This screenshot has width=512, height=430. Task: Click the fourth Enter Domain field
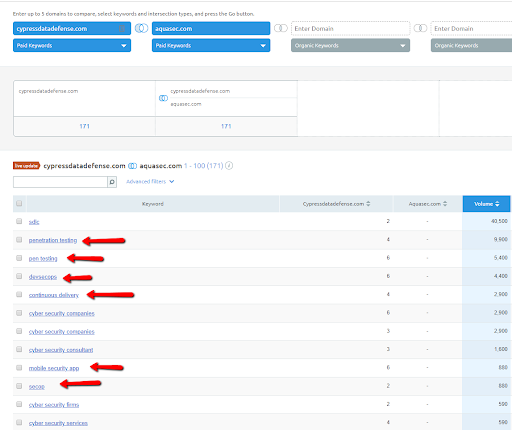(x=471, y=29)
